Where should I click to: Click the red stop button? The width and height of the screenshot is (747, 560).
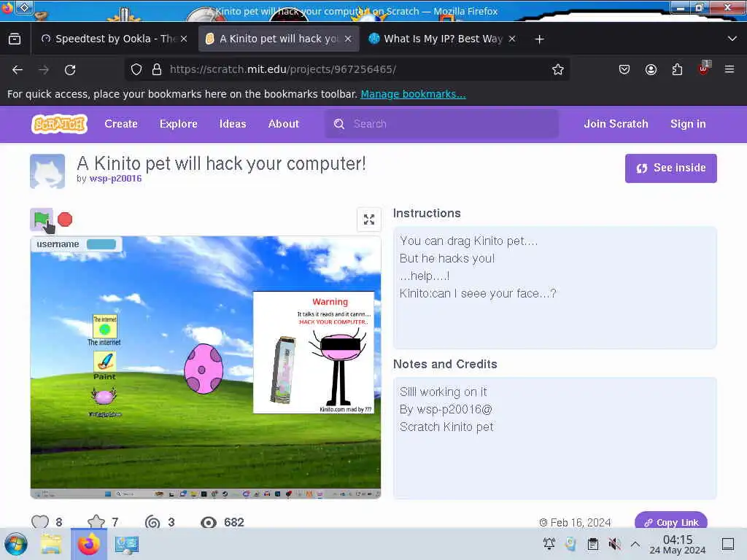[x=65, y=219]
